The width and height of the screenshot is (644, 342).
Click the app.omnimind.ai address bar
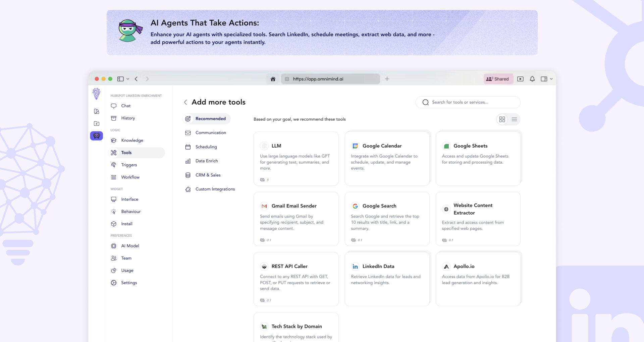click(x=330, y=79)
